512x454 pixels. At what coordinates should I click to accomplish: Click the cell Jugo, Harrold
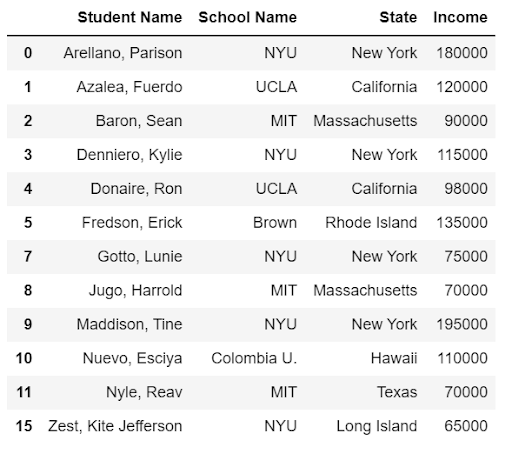tap(135, 291)
